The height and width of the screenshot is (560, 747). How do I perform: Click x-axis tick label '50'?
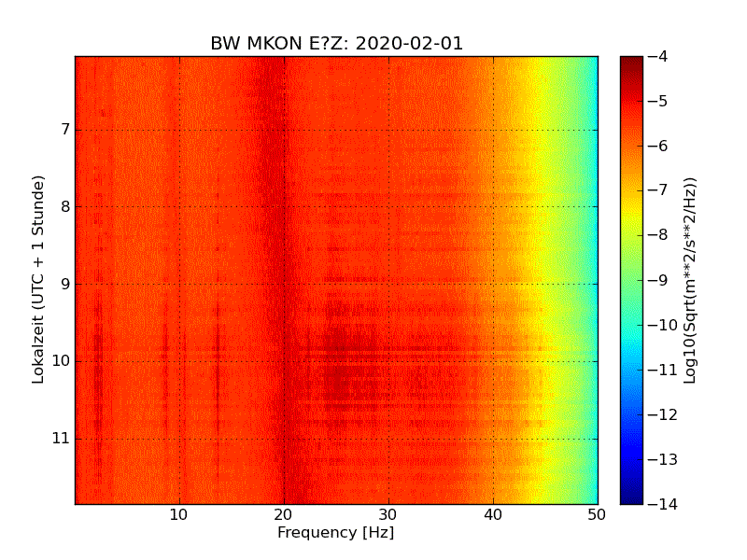(x=597, y=515)
